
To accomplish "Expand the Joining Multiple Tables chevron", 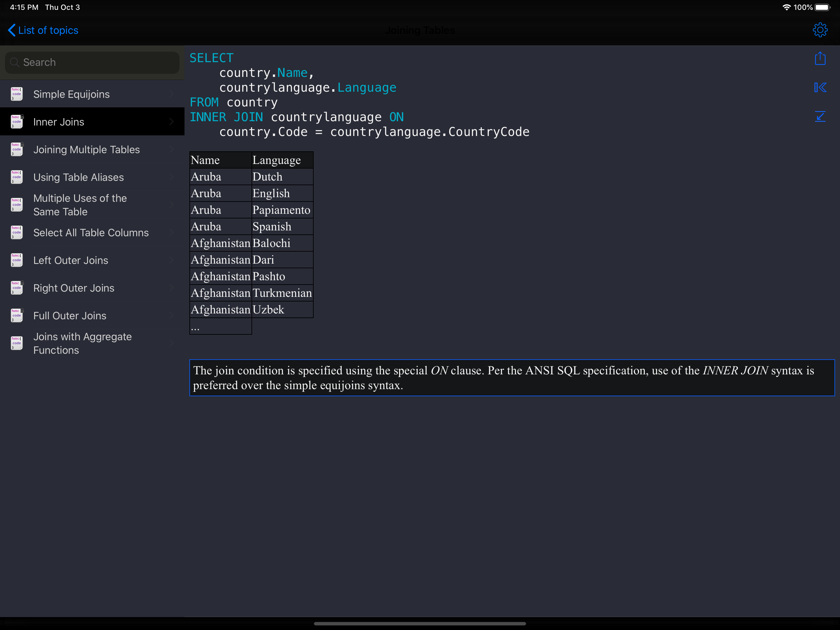I will 172,150.
